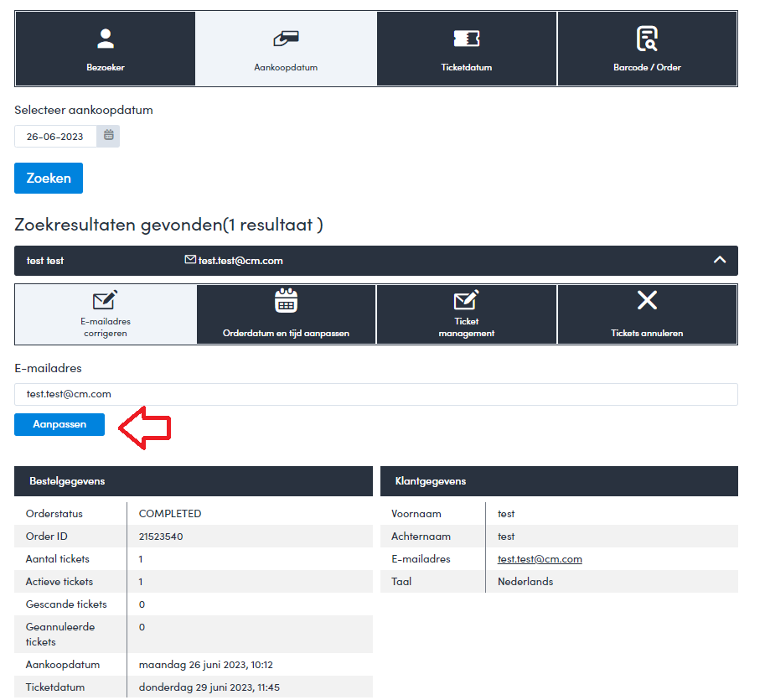Click the E-mailadres corrigeren envelope-pencil icon
765x700 pixels.
[x=106, y=300]
